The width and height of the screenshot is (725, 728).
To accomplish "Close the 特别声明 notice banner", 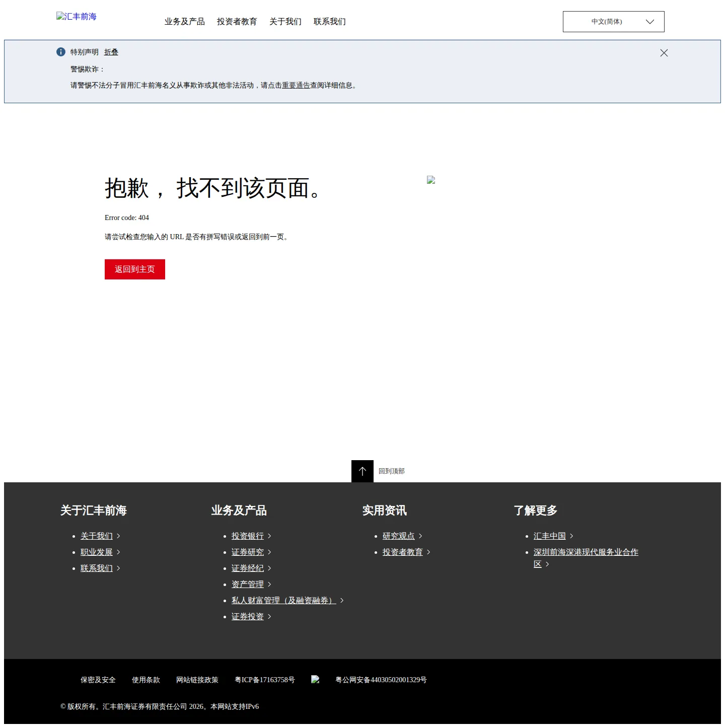I will (x=664, y=53).
